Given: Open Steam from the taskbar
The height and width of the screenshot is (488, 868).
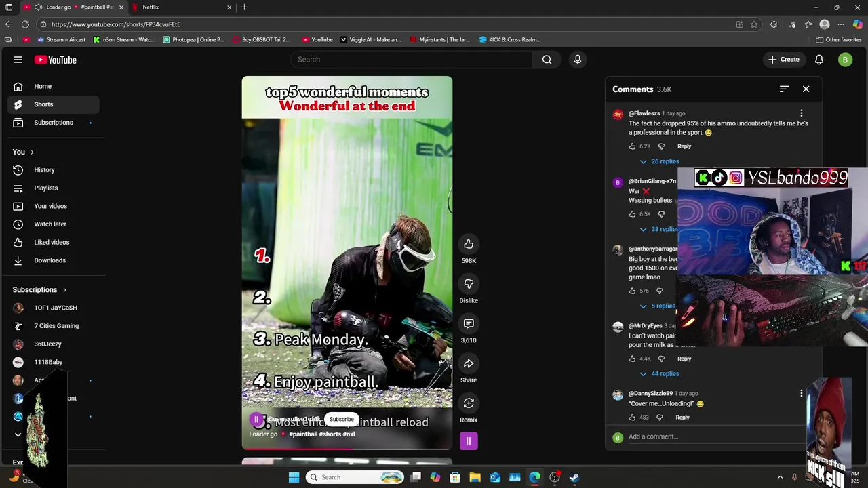Looking at the screenshot, I should (x=574, y=477).
